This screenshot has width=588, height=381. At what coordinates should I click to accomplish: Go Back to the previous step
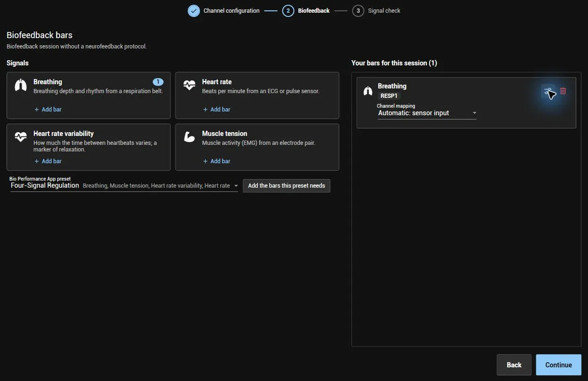514,365
